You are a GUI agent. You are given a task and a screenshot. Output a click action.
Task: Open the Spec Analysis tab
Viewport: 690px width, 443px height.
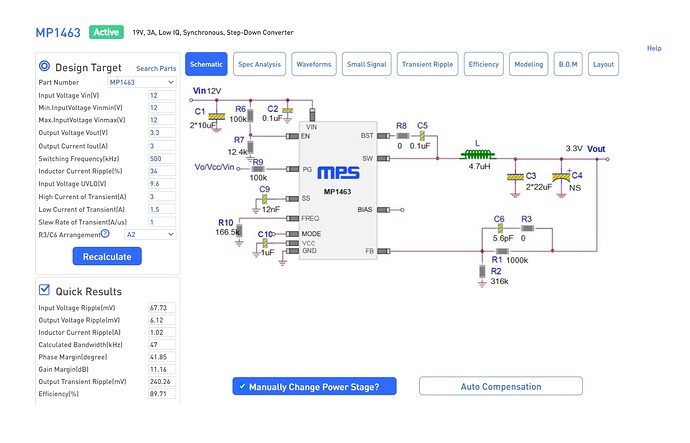(259, 64)
